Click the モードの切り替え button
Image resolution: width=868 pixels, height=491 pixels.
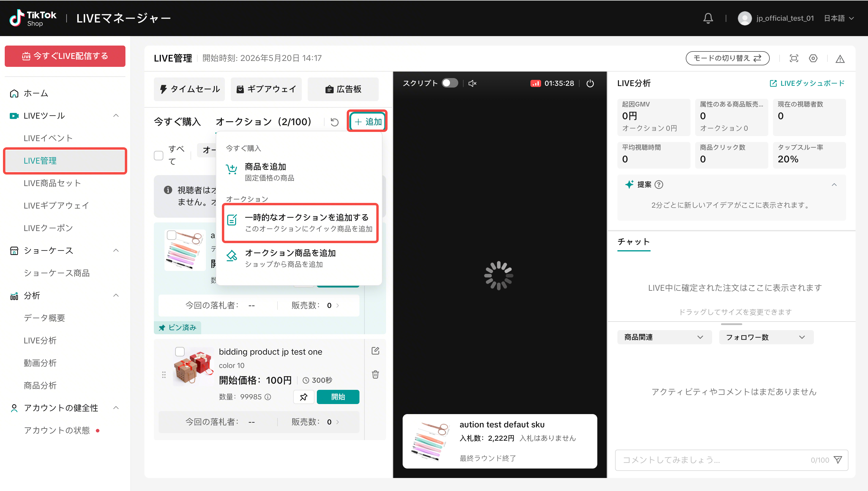click(727, 58)
